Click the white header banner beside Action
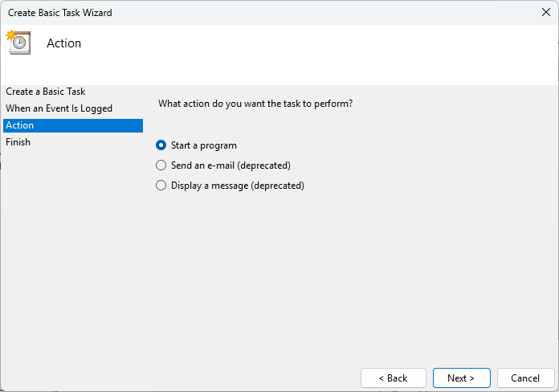The height and width of the screenshot is (392, 559). [321, 52]
